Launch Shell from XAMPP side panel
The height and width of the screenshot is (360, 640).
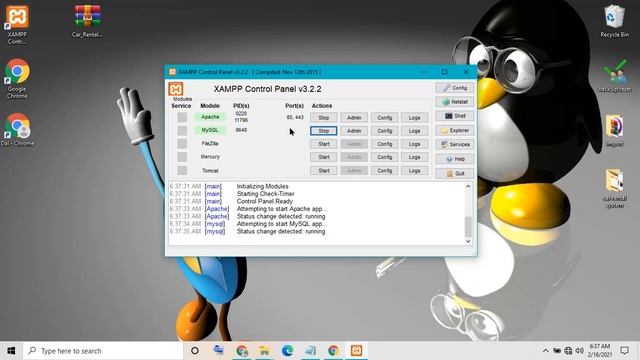455,116
